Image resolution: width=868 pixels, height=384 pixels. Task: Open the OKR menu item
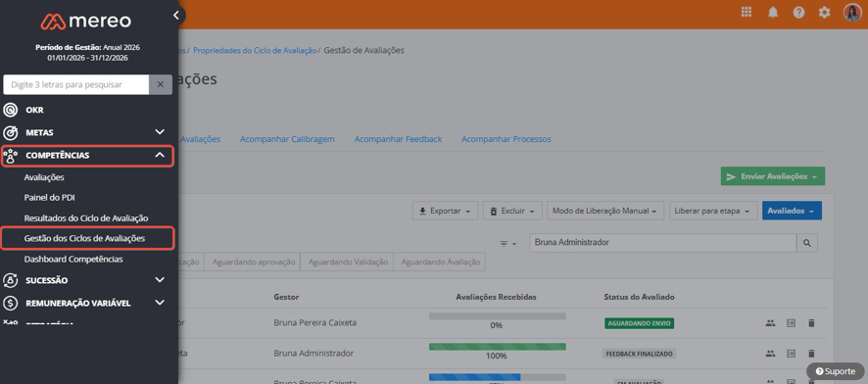(x=34, y=110)
